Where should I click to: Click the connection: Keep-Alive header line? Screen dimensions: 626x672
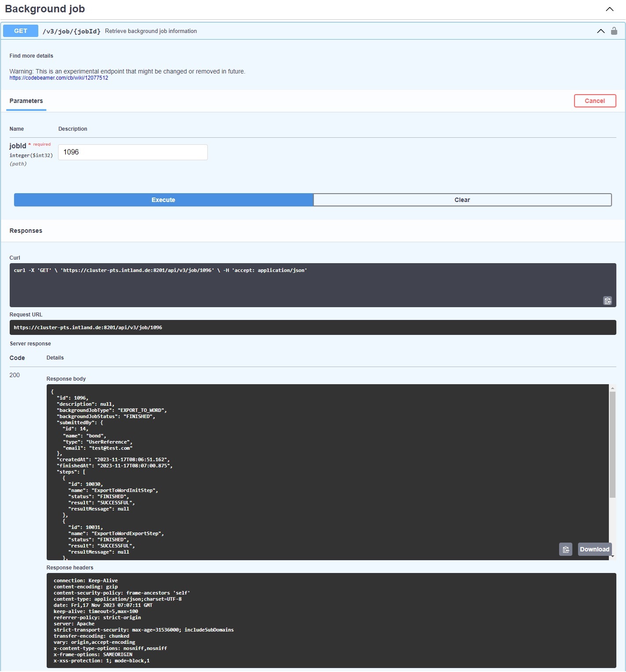(86, 580)
